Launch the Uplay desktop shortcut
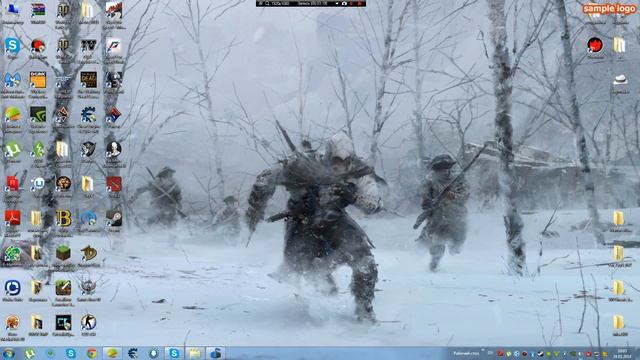 pyautogui.click(x=38, y=184)
